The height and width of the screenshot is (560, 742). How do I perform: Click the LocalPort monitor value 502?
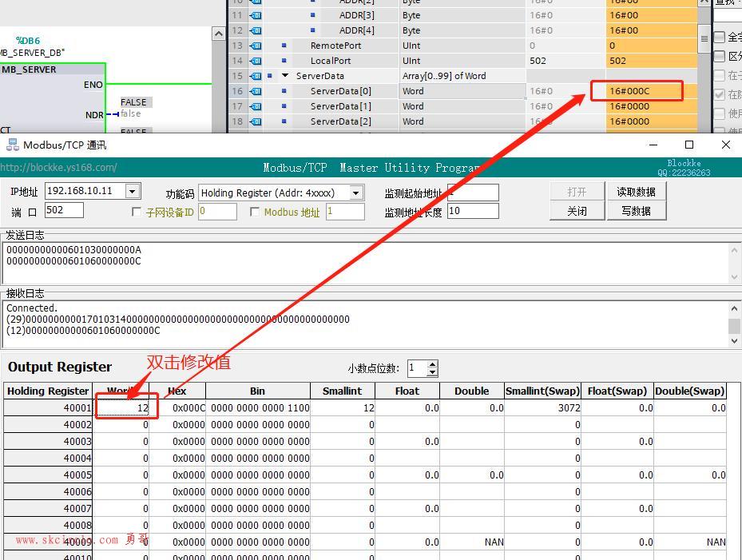pyautogui.click(x=651, y=61)
